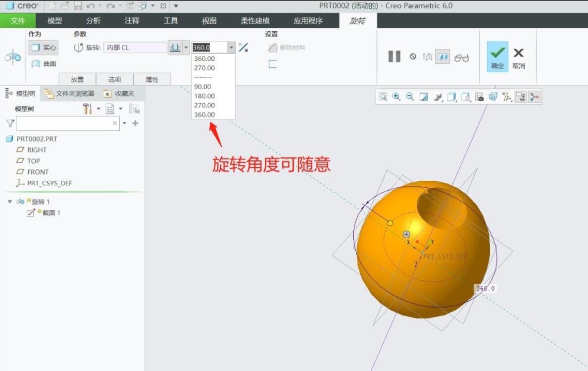Switch to the 柔性建模 tab
Viewport: 588px width, 371px height.
(x=255, y=21)
